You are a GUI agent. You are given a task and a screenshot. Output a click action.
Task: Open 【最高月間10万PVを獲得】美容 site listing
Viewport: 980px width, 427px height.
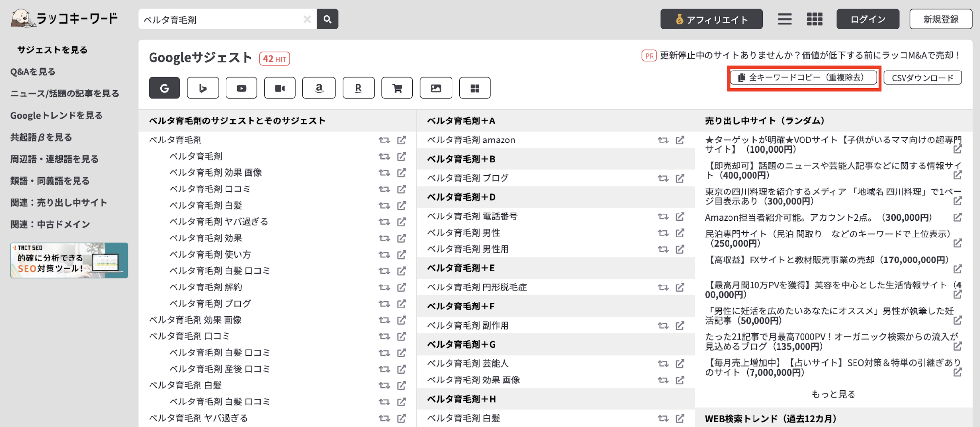point(833,290)
